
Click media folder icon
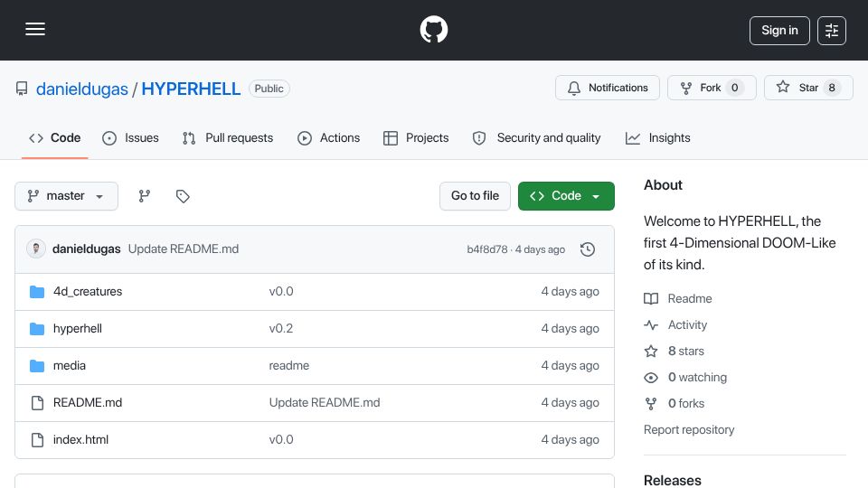pyautogui.click(x=37, y=366)
